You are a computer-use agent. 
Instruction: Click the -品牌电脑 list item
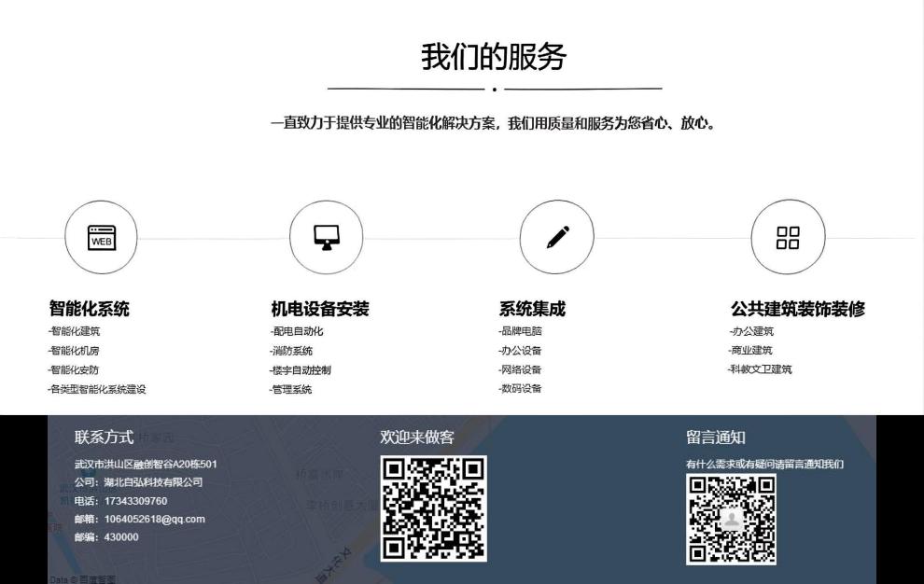pos(521,331)
